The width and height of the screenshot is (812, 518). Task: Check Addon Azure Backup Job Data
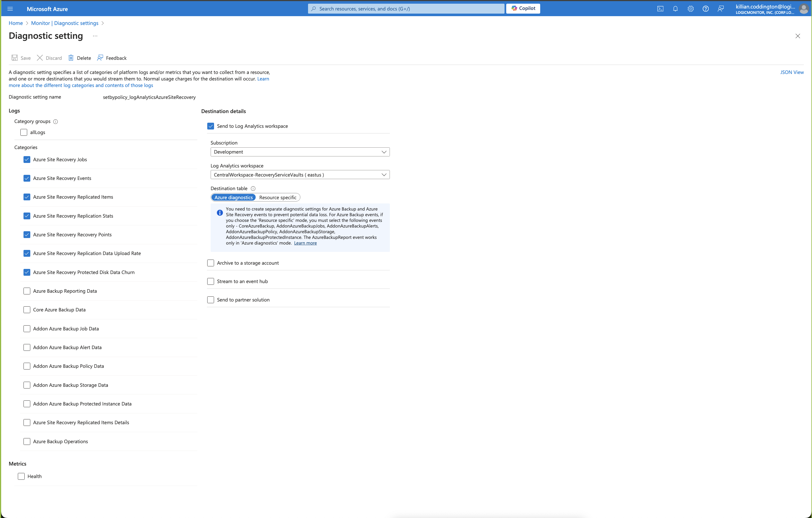[x=27, y=329]
